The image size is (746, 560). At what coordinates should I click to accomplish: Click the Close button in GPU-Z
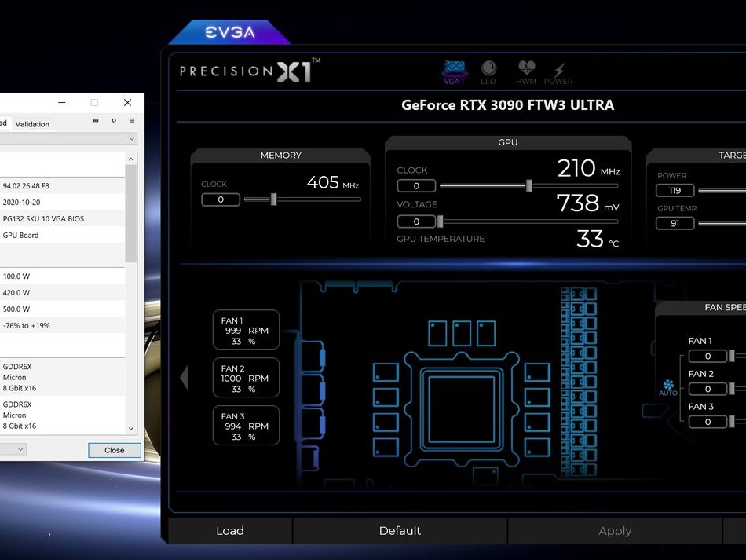[x=114, y=450]
